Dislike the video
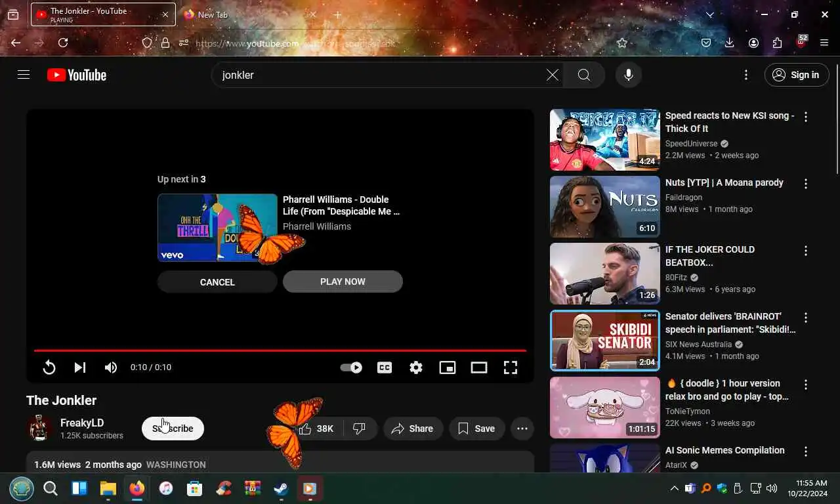 coord(360,429)
